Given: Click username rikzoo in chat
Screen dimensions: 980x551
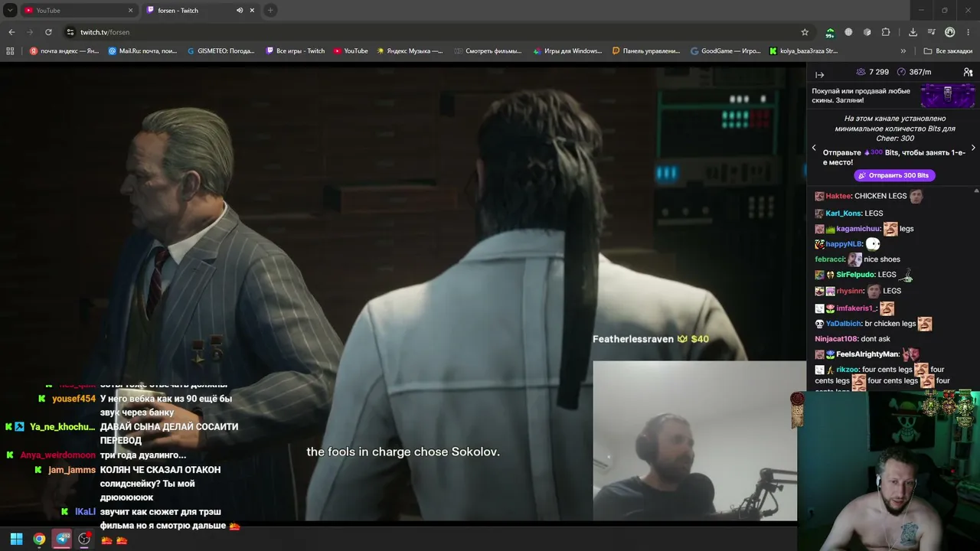Looking at the screenshot, I should pyautogui.click(x=848, y=370).
